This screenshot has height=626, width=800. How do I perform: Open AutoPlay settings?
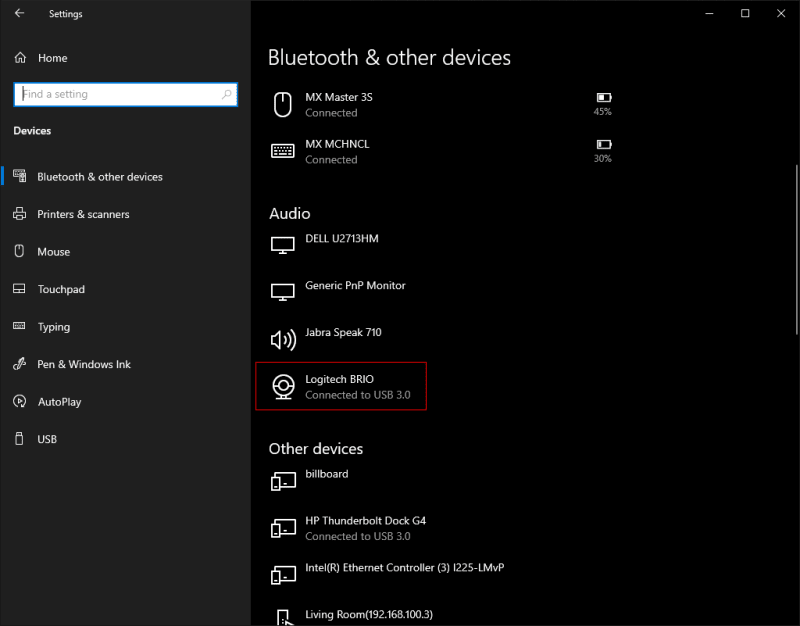[59, 402]
